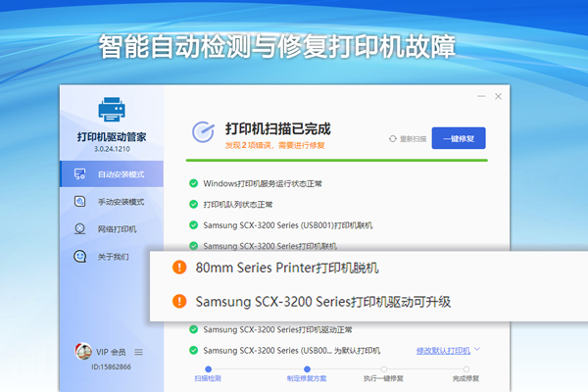Click the 发现 2 项错误 status text
This screenshot has width=588, height=392.
click(x=274, y=145)
